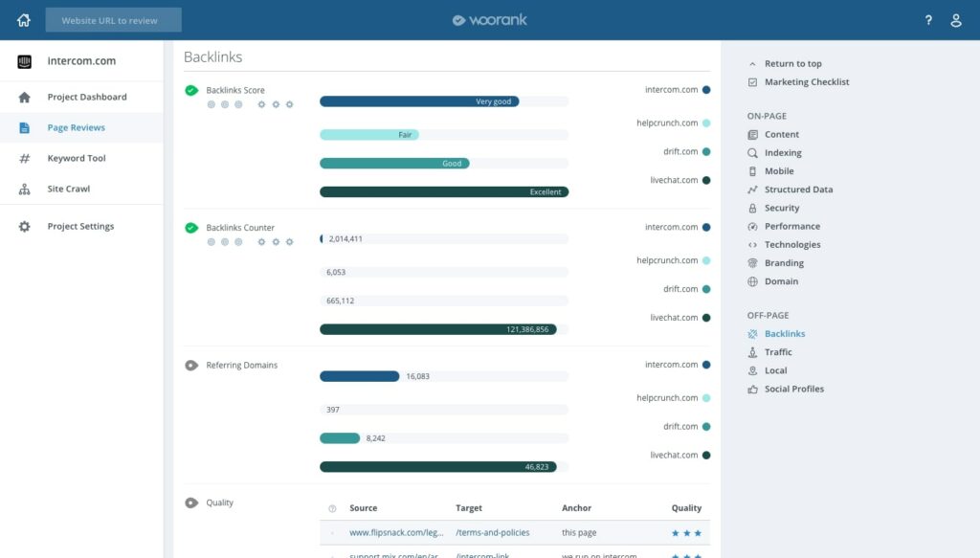Click the 2,014,411 backlinks count value
980x558 pixels.
(345, 238)
